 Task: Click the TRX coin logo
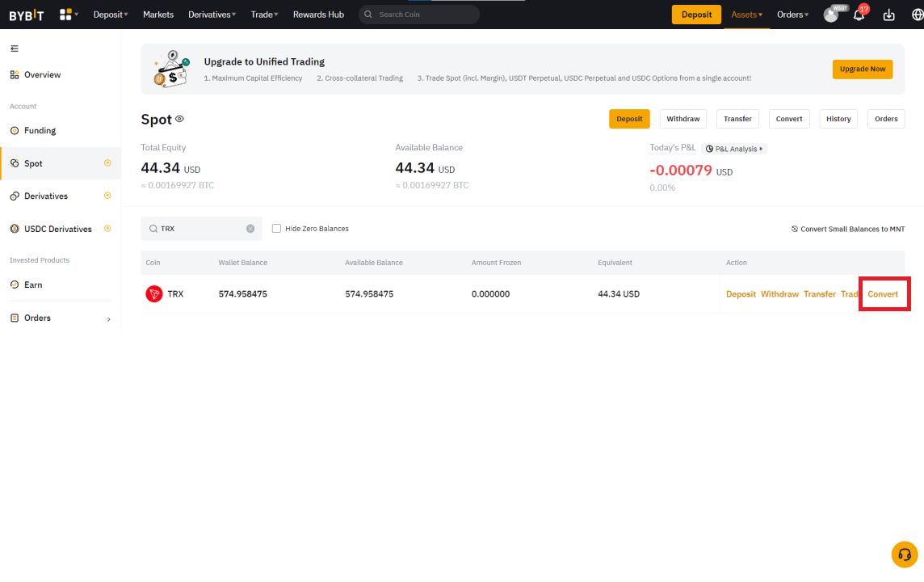(x=153, y=293)
